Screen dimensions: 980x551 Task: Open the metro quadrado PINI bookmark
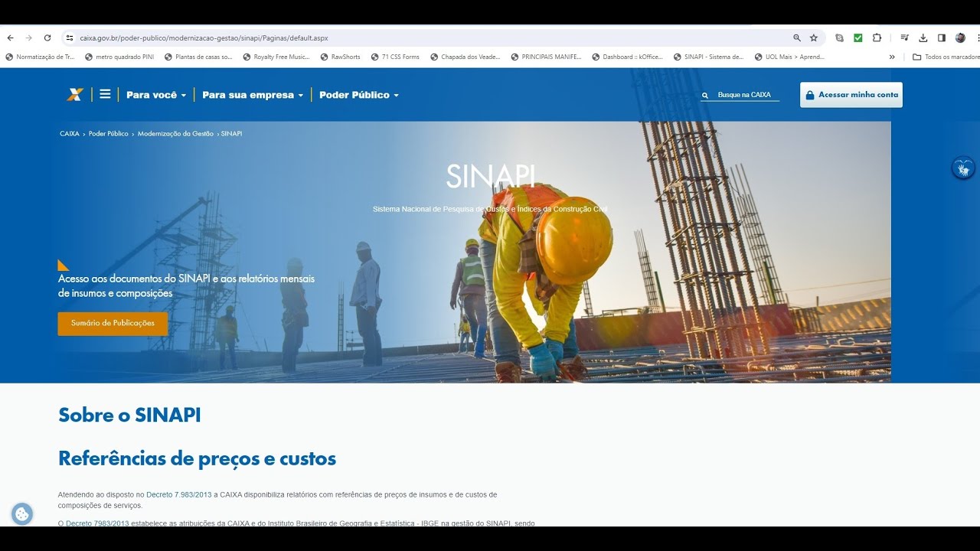119,57
